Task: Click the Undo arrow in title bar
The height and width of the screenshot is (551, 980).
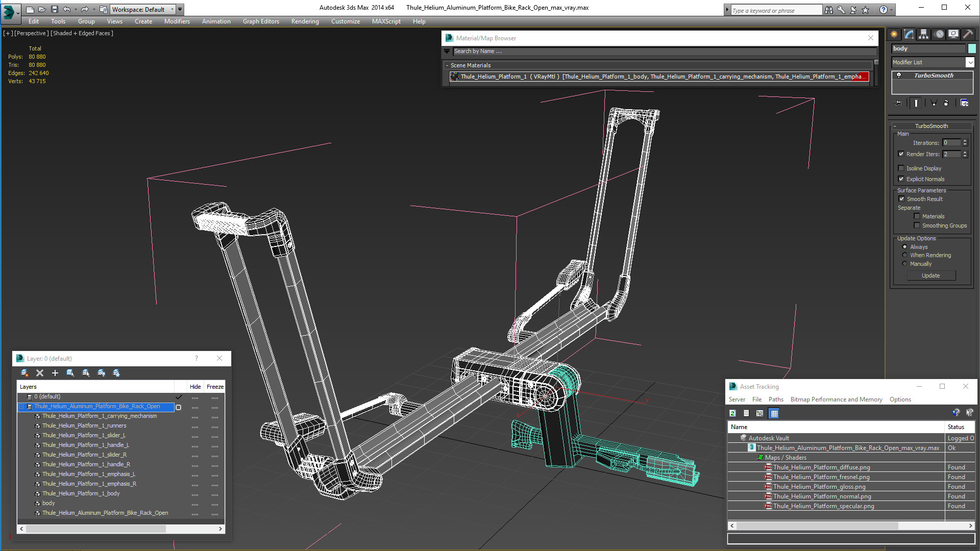Action: (x=67, y=9)
